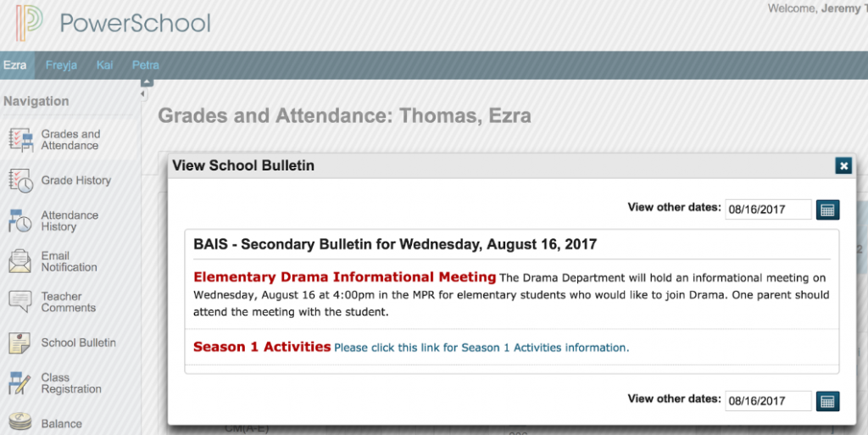
Task: Click the bottom View other dates field
Action: [768, 401]
